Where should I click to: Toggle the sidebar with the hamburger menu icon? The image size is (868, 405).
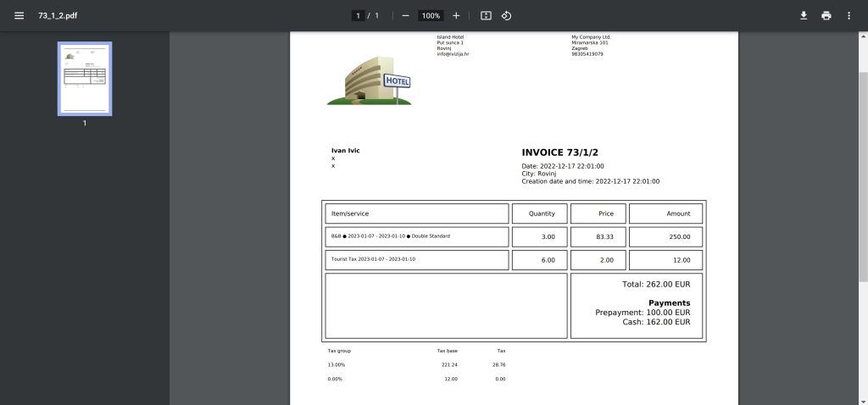19,15
